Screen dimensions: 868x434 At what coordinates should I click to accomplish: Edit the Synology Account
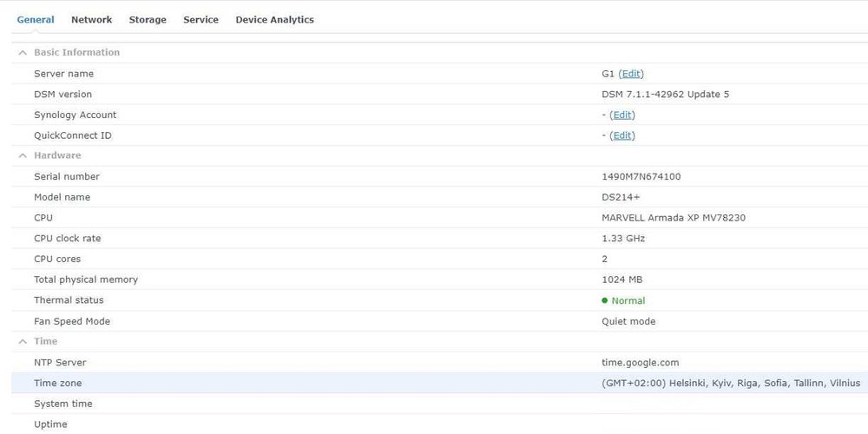click(622, 115)
